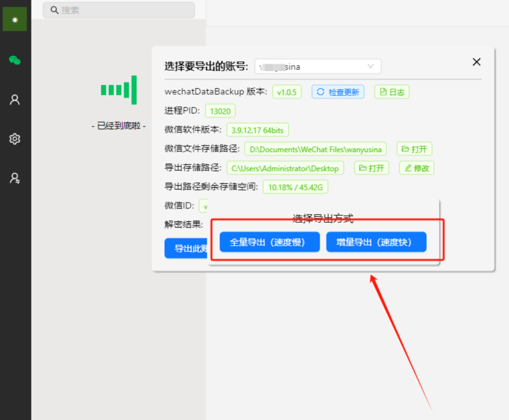The height and width of the screenshot is (420, 509).
Task: Click the 搜索 search field
Action: pyautogui.click(x=119, y=10)
